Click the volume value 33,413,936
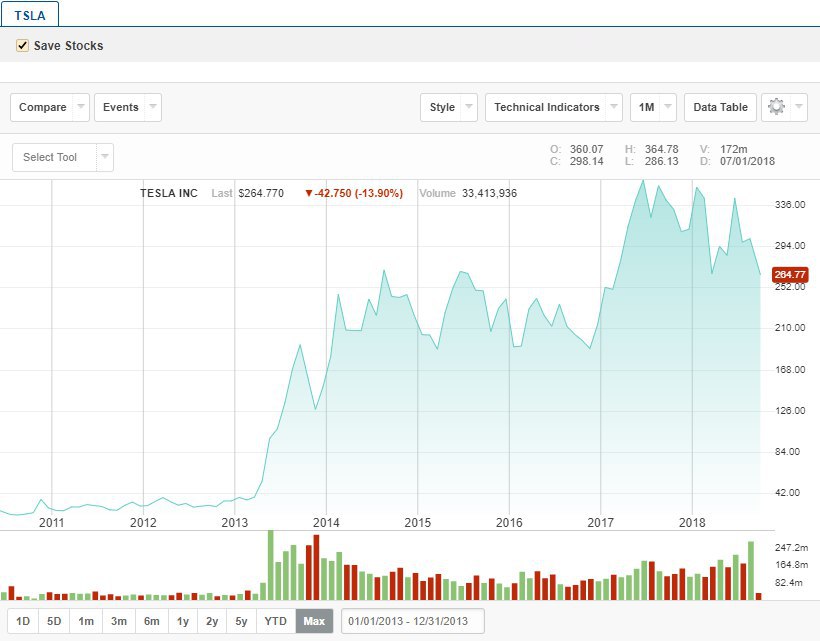 [489, 193]
